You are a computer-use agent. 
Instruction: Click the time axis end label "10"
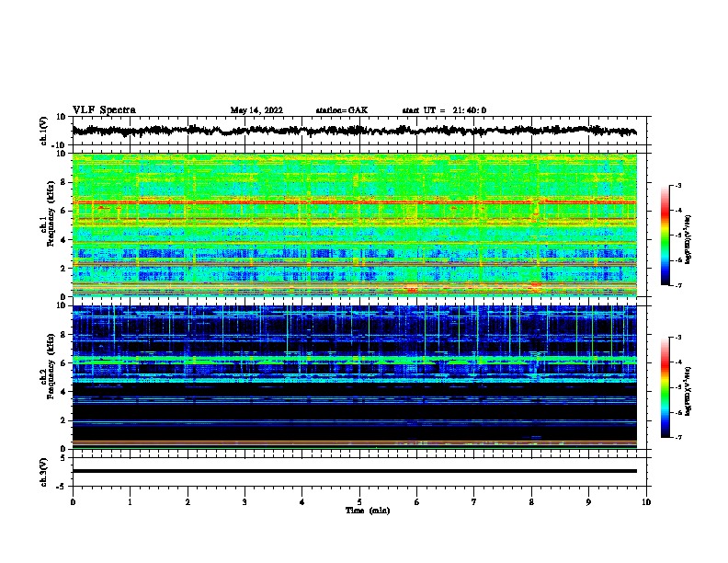point(646,501)
